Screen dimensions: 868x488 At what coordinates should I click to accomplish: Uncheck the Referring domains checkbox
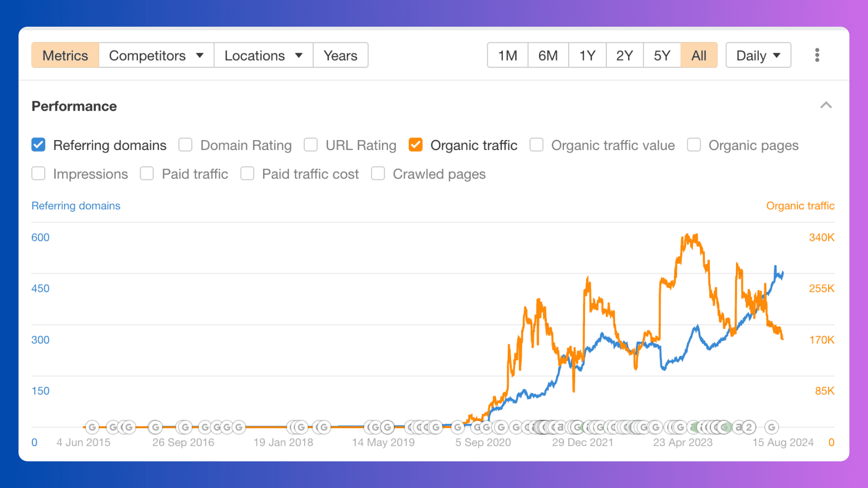click(38, 145)
